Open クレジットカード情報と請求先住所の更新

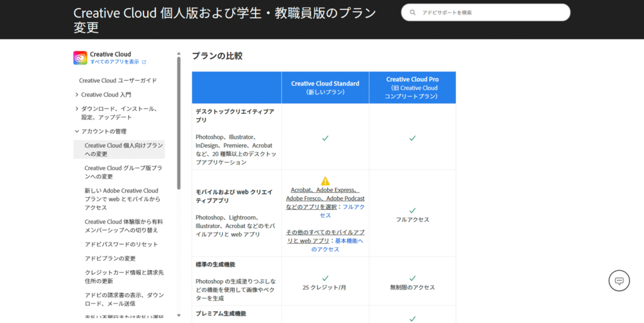tap(124, 276)
